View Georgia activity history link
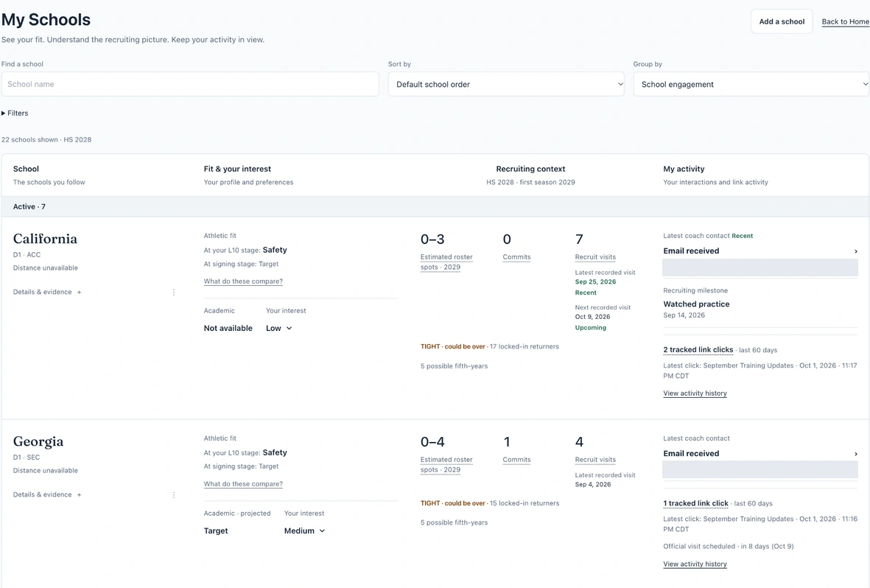This screenshot has width=870, height=588. [x=695, y=564]
